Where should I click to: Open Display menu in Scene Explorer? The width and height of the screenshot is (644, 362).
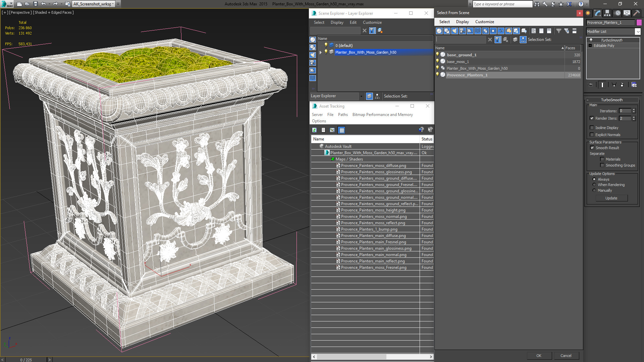[337, 22]
